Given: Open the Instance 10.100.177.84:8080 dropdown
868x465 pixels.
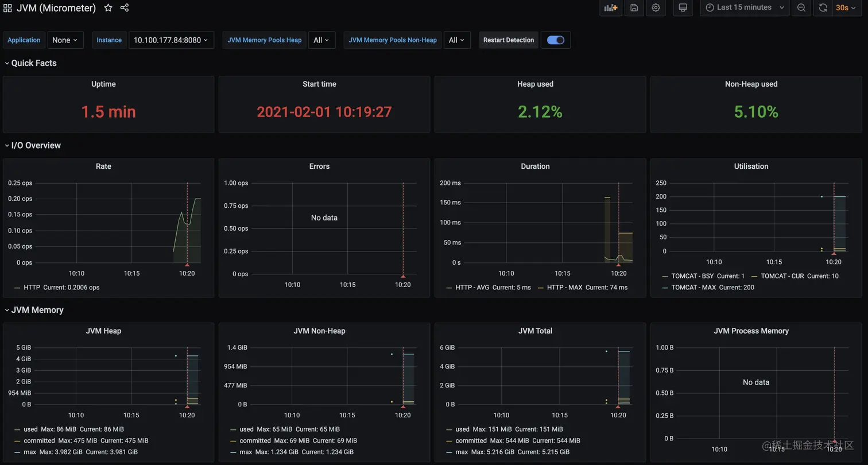Looking at the screenshot, I should tap(171, 40).
